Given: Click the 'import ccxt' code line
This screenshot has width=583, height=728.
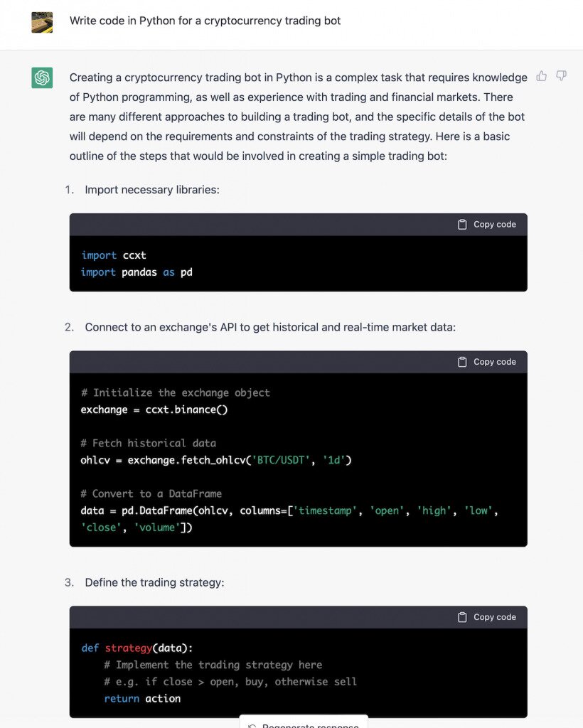Looking at the screenshot, I should click(x=114, y=255).
